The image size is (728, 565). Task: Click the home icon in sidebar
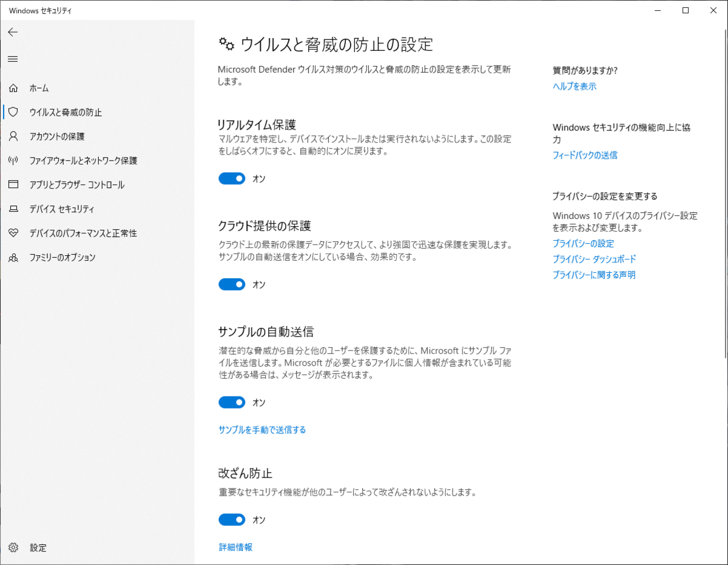tap(13, 88)
